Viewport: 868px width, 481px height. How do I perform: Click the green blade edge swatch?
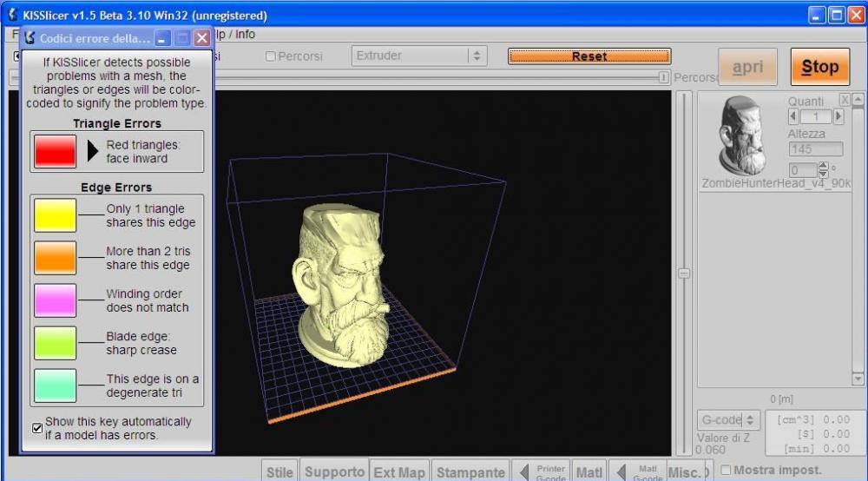[55, 343]
